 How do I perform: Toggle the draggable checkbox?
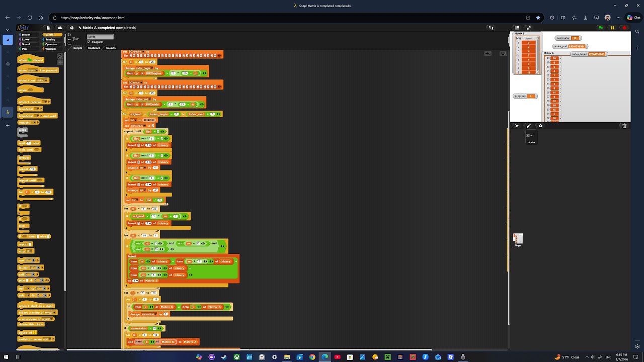click(89, 42)
